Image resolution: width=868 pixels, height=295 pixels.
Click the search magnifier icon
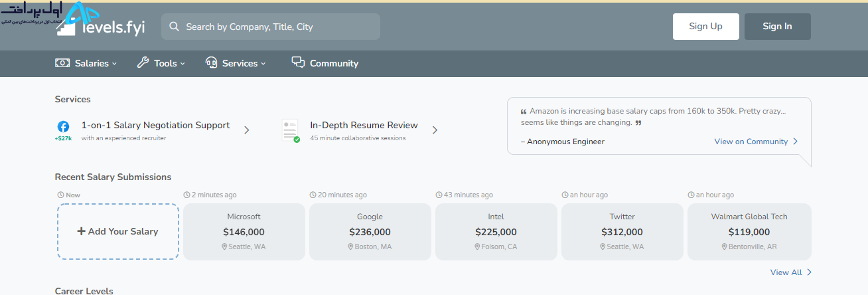(x=175, y=27)
